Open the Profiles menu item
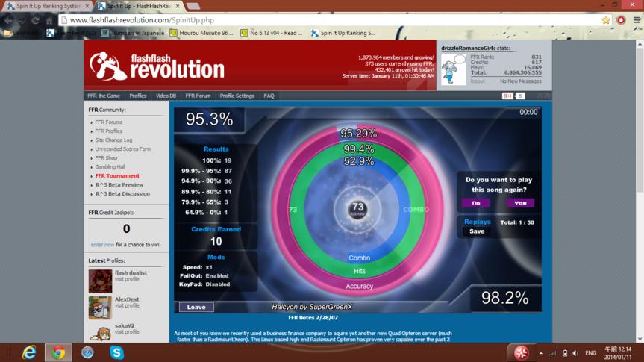The height and width of the screenshot is (362, 644). click(137, 96)
